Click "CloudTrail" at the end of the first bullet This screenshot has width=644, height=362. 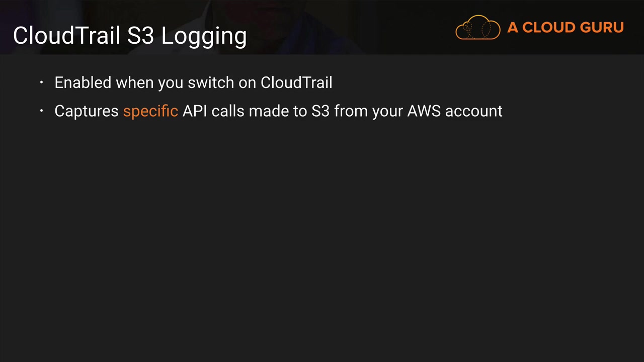click(296, 82)
